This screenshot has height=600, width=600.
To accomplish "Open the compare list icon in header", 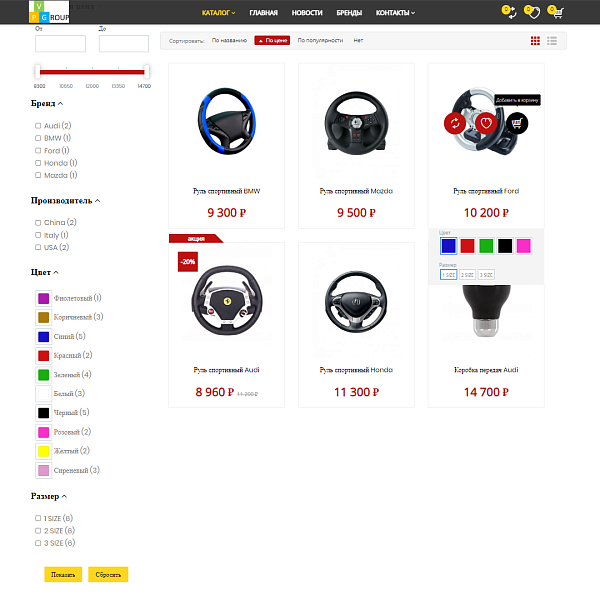I will tap(509, 11).
